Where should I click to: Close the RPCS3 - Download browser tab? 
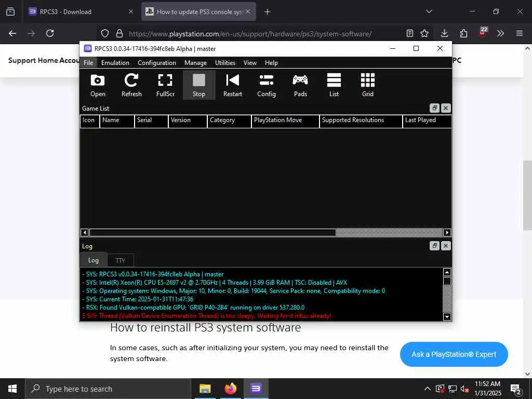click(130, 11)
